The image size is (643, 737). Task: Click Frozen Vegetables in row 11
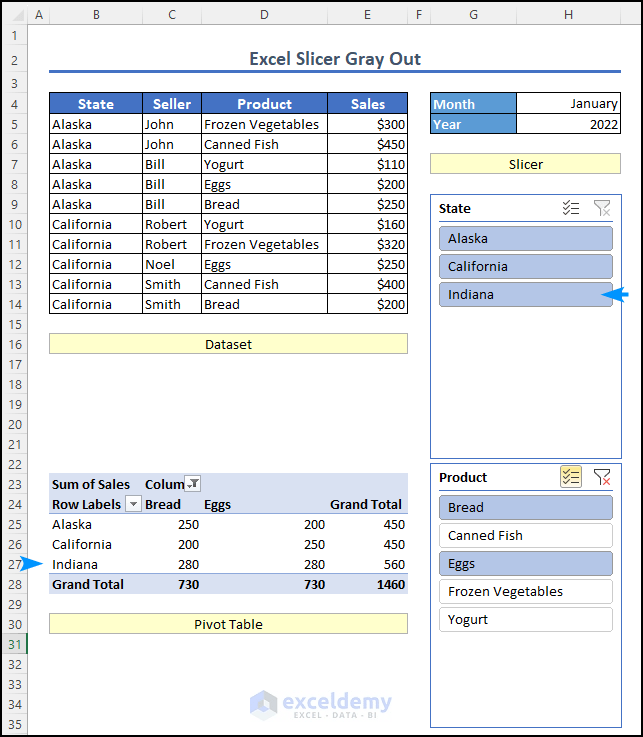pos(264,244)
